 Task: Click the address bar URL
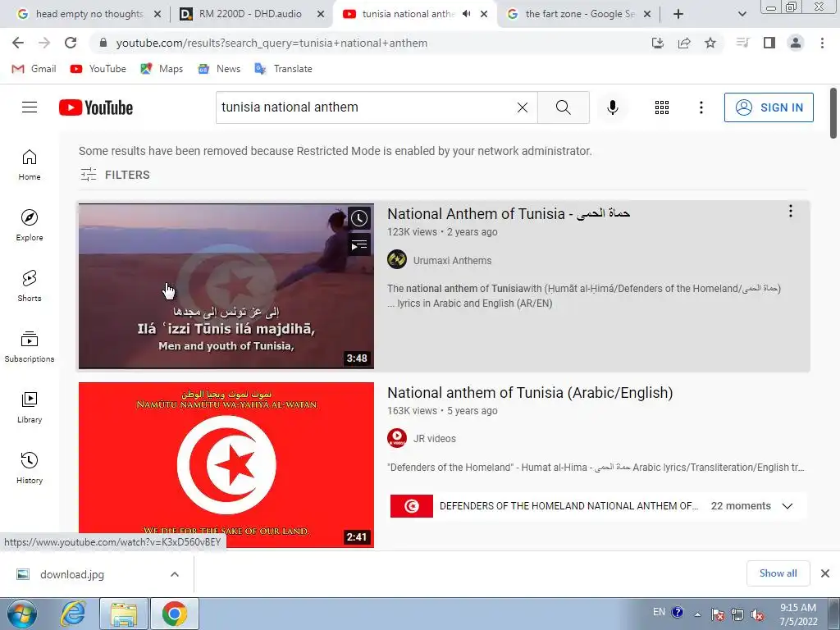(x=272, y=43)
